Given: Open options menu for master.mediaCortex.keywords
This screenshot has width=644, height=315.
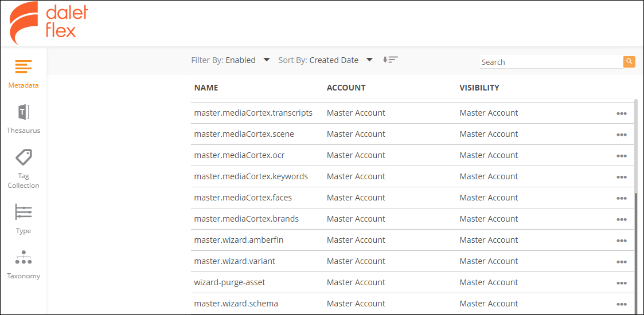Looking at the screenshot, I should [x=622, y=177].
